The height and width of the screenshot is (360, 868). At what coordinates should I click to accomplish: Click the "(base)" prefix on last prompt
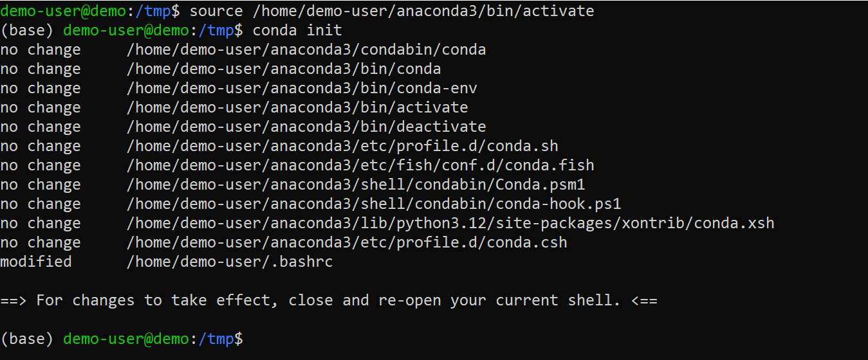pyautogui.click(x=27, y=339)
